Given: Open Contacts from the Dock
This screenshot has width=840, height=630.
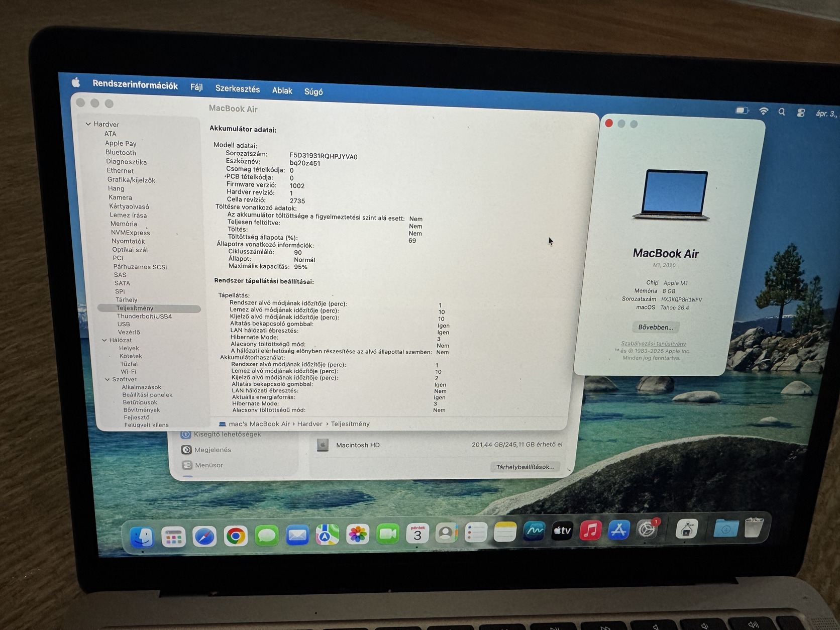Looking at the screenshot, I should coord(446,533).
